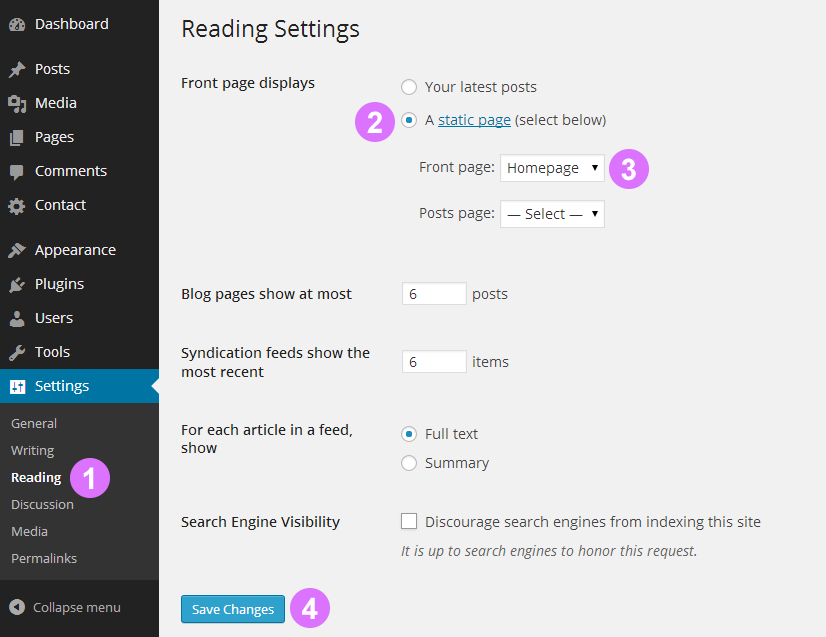This screenshot has height=637, width=826.
Task: Click the Save Changes button
Action: [x=232, y=609]
